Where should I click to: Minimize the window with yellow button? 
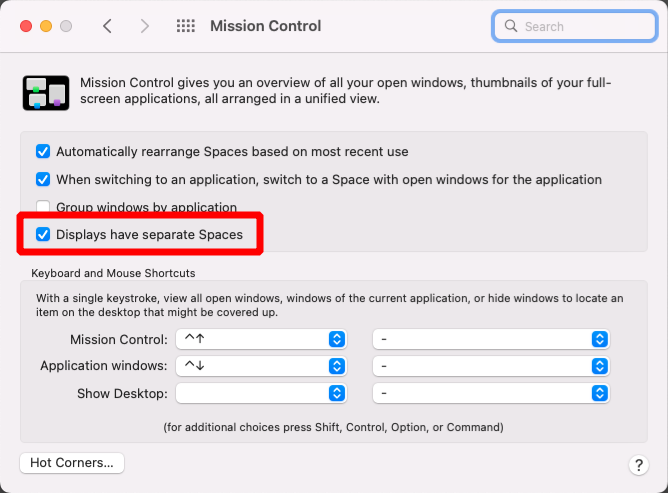[x=46, y=26]
